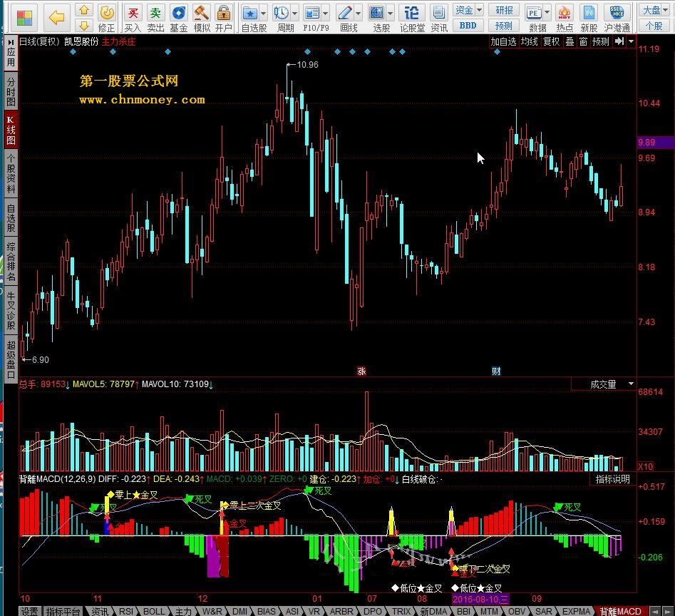Toggle 均线 moving average lines
The height and width of the screenshot is (616, 675).
pos(530,41)
